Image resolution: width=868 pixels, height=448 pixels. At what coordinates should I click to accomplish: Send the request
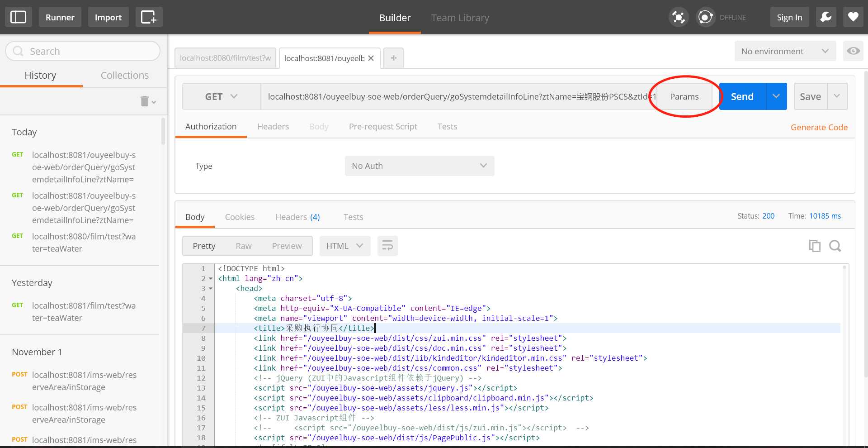[x=742, y=96]
